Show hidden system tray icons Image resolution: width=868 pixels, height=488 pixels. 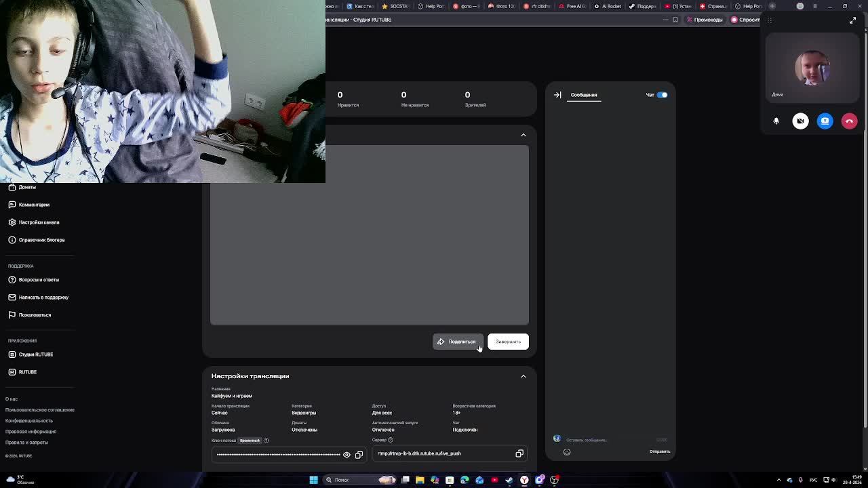778,480
